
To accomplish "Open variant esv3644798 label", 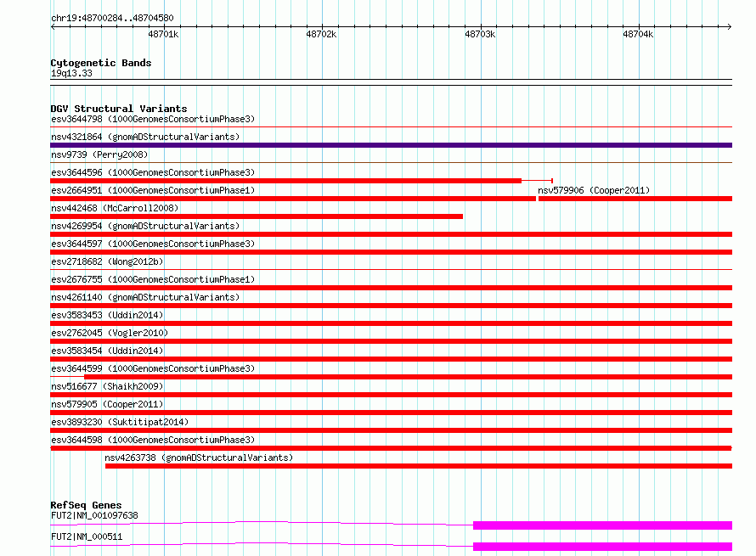I will click(x=153, y=119).
